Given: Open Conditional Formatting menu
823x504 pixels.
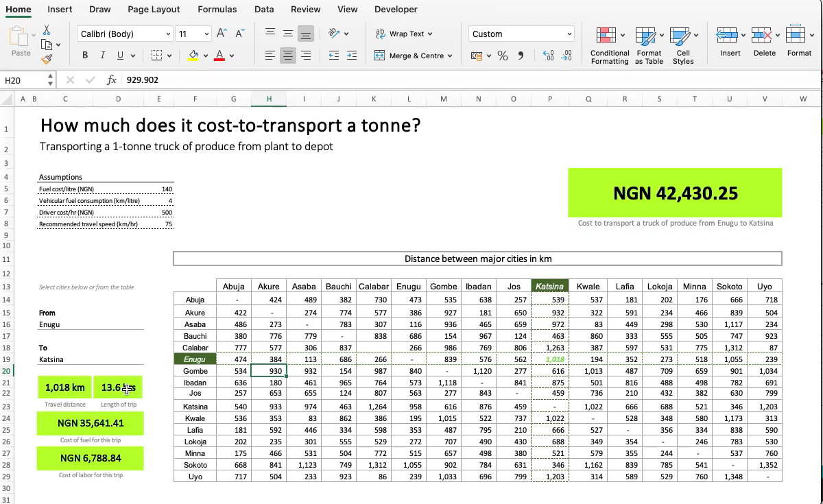Looking at the screenshot, I should [610, 45].
